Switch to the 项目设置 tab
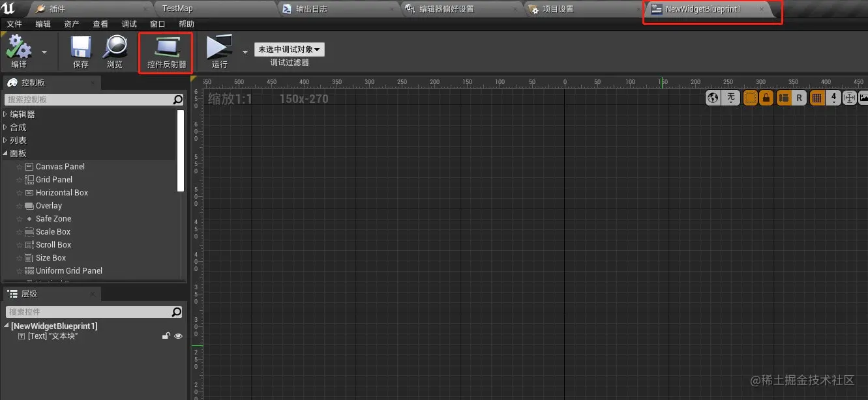The width and height of the screenshot is (868, 400). [x=584, y=9]
